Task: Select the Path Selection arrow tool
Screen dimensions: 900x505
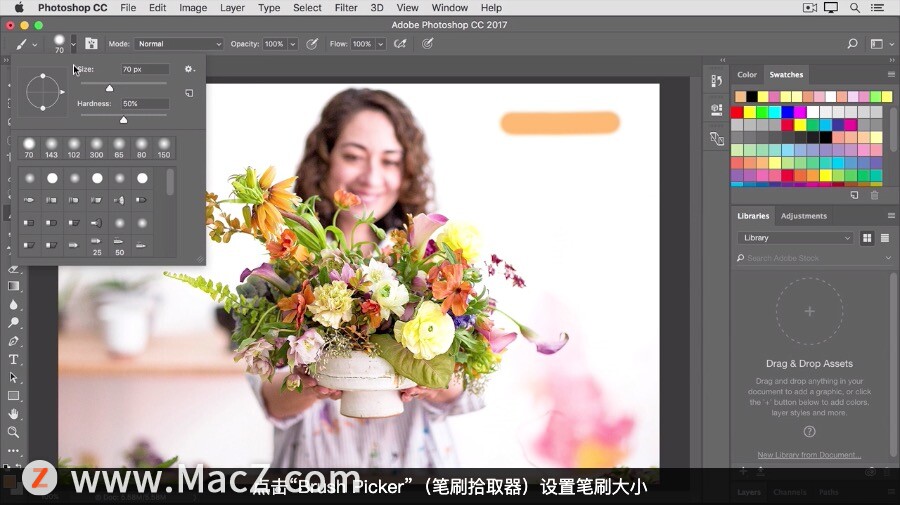Action: [14, 377]
